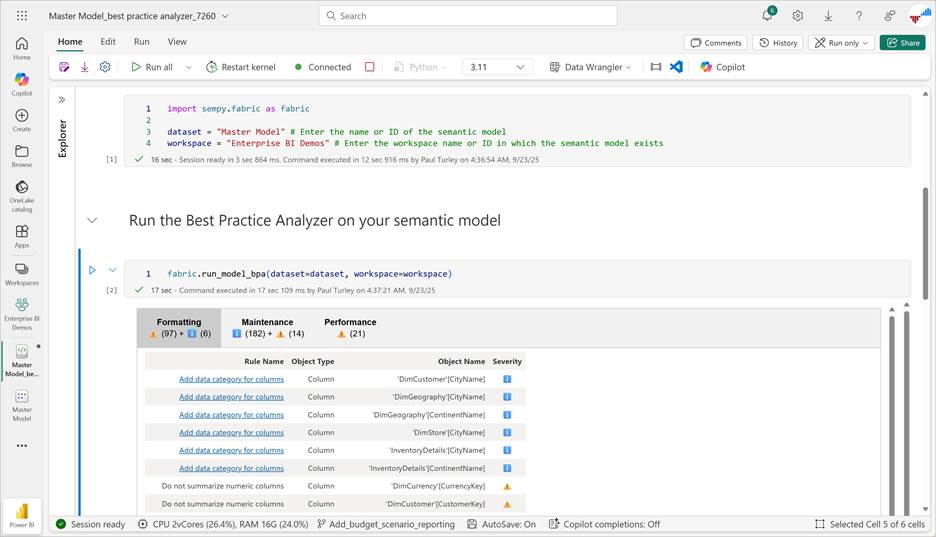Open Browse folder in sidebar
Screen dimensions: 936x537
click(x=21, y=155)
